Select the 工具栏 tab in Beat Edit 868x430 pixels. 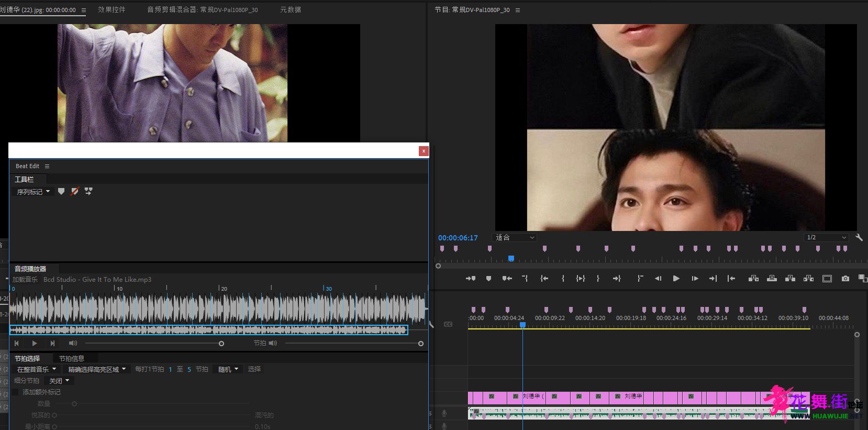pyautogui.click(x=24, y=179)
